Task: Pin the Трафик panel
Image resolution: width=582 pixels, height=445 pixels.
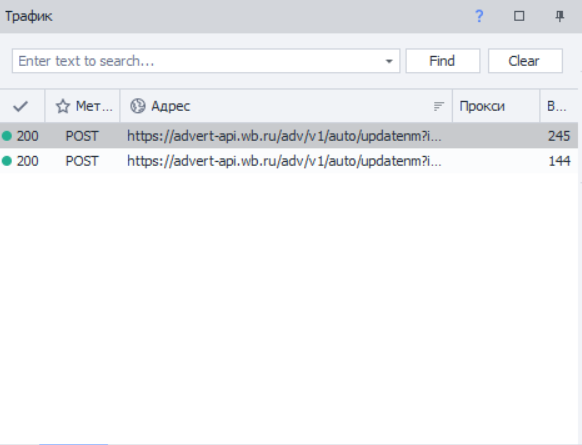Action: point(559,16)
